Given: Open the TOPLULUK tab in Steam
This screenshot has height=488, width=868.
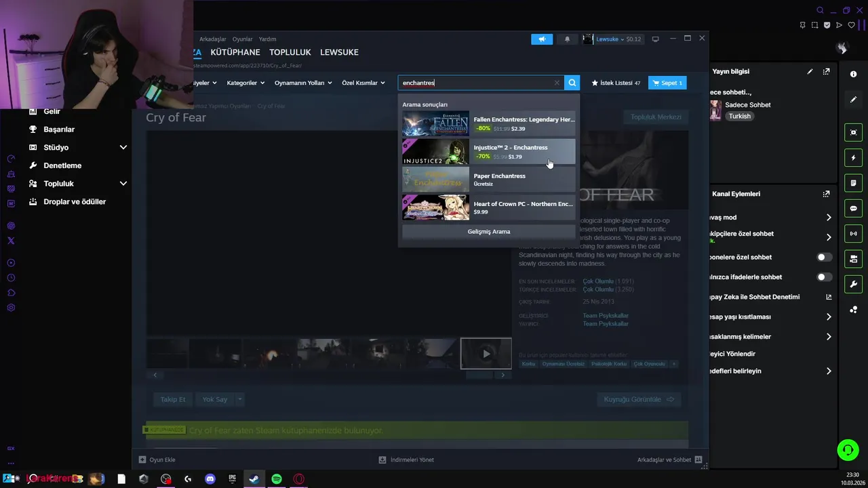Looking at the screenshot, I should coord(290,52).
